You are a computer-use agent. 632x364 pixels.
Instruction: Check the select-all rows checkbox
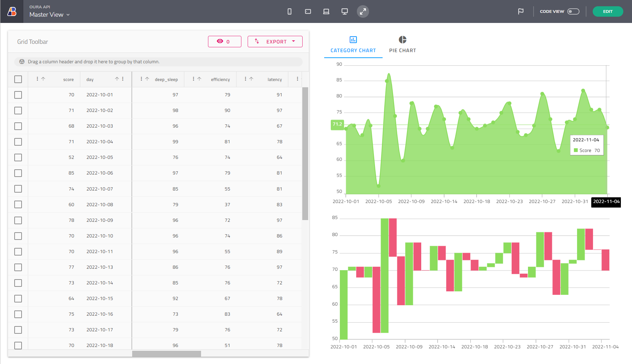click(x=18, y=79)
